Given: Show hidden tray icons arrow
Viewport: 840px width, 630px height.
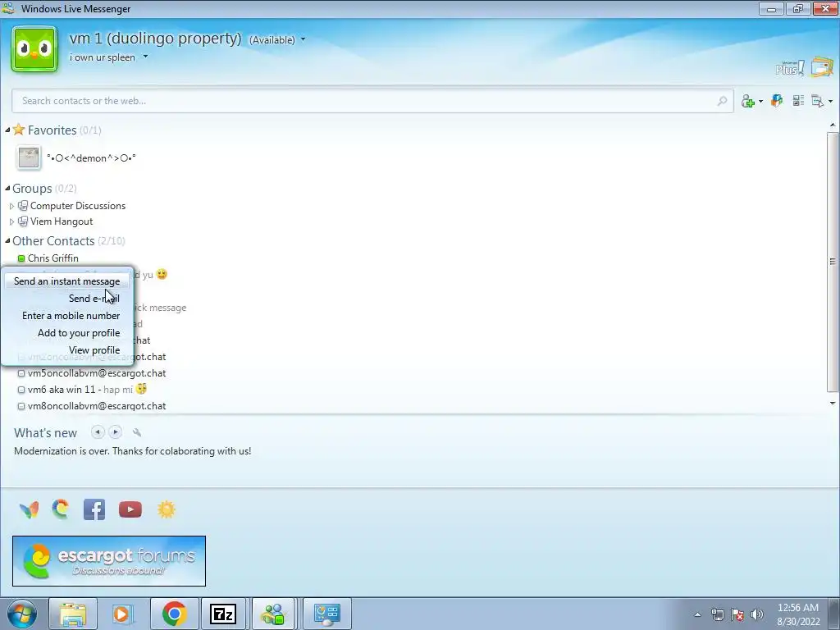Looking at the screenshot, I should point(697,614).
